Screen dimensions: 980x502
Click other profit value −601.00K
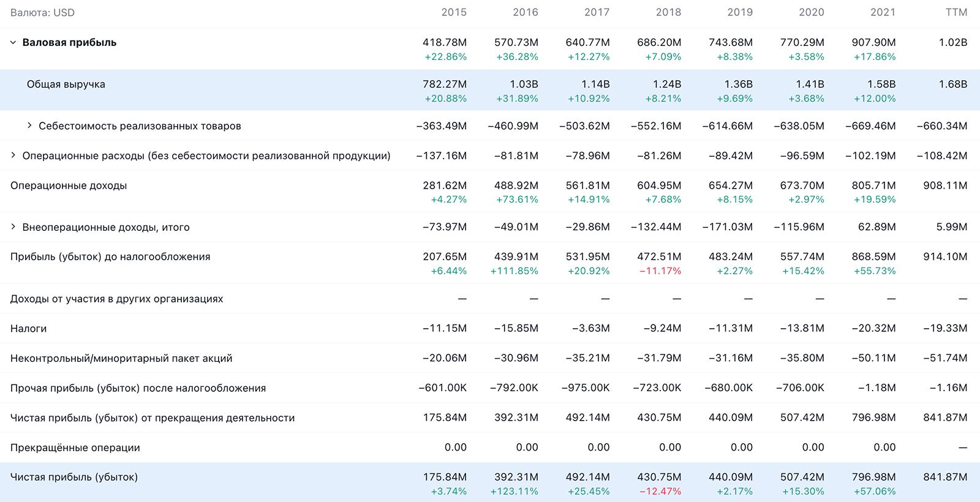tap(442, 388)
